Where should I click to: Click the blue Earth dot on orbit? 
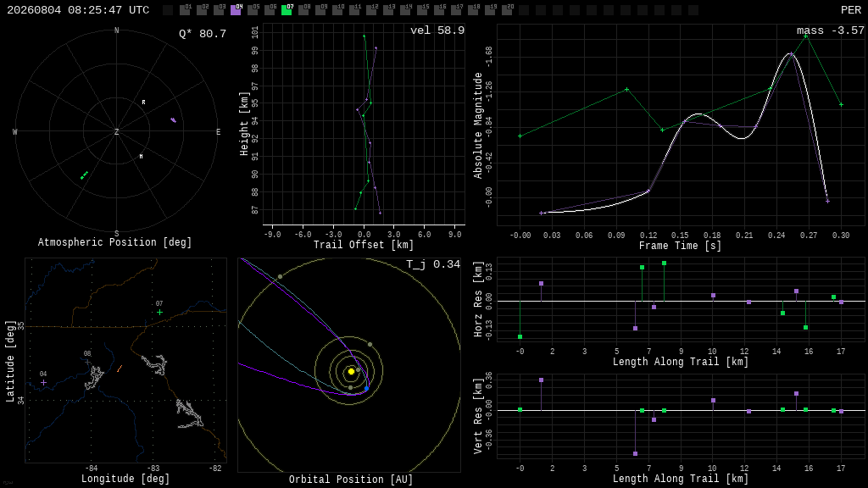pyautogui.click(x=366, y=388)
